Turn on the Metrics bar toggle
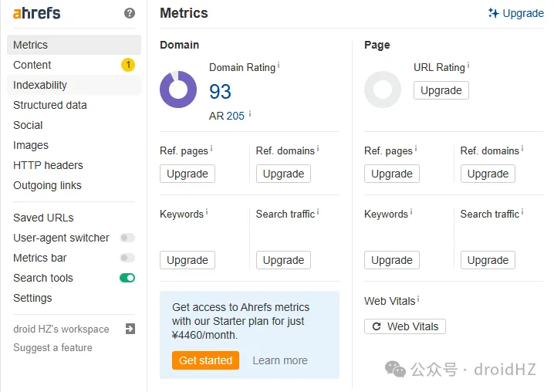Viewport: 554px width, 392px height. pyautogui.click(x=127, y=258)
